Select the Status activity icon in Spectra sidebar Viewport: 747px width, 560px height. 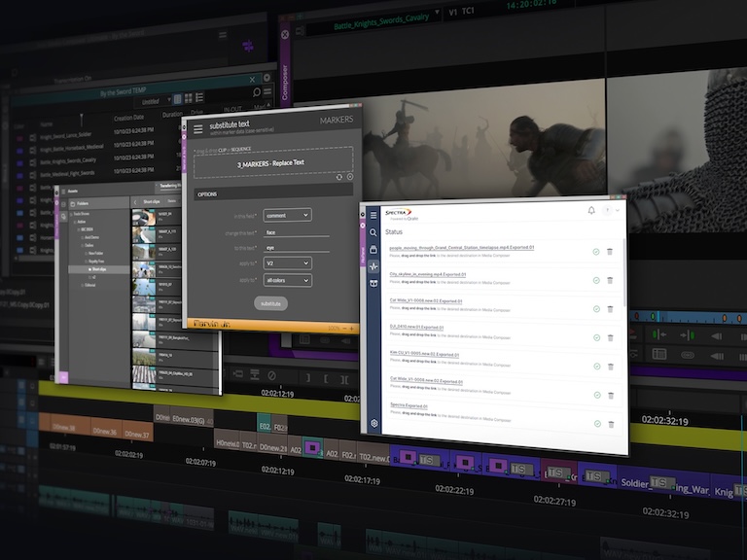click(373, 266)
